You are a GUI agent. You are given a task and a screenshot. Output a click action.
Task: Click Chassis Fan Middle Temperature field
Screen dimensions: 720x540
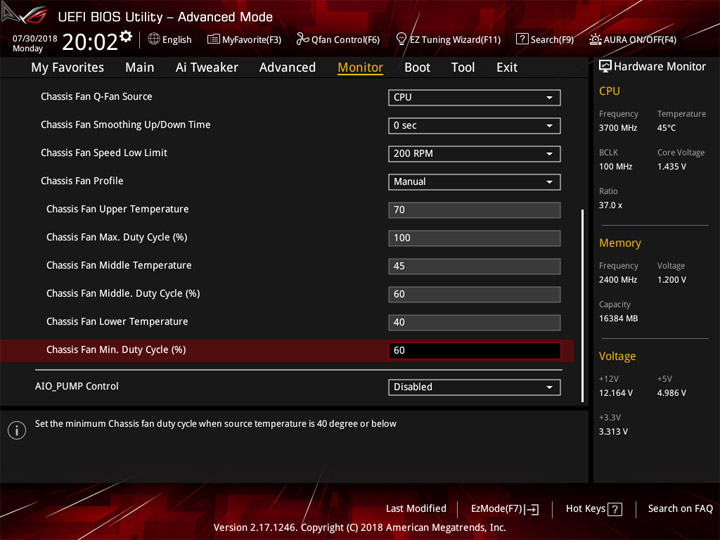[x=474, y=266]
